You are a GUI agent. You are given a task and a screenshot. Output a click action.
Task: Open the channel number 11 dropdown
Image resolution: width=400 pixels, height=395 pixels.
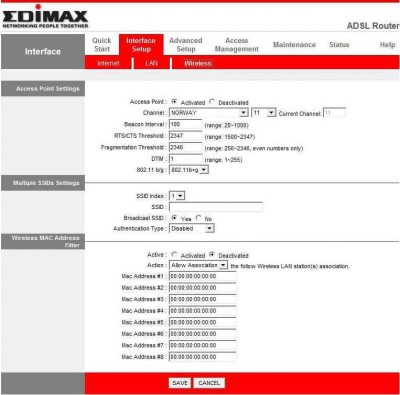(x=263, y=113)
